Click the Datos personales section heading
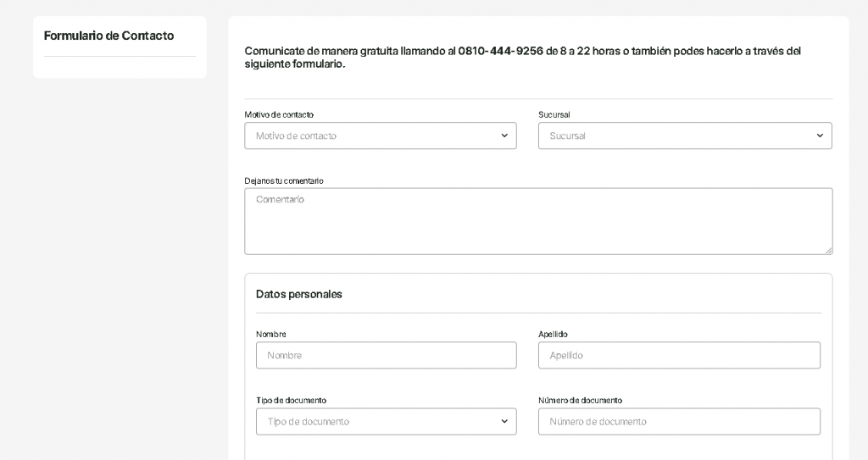 pyautogui.click(x=299, y=294)
